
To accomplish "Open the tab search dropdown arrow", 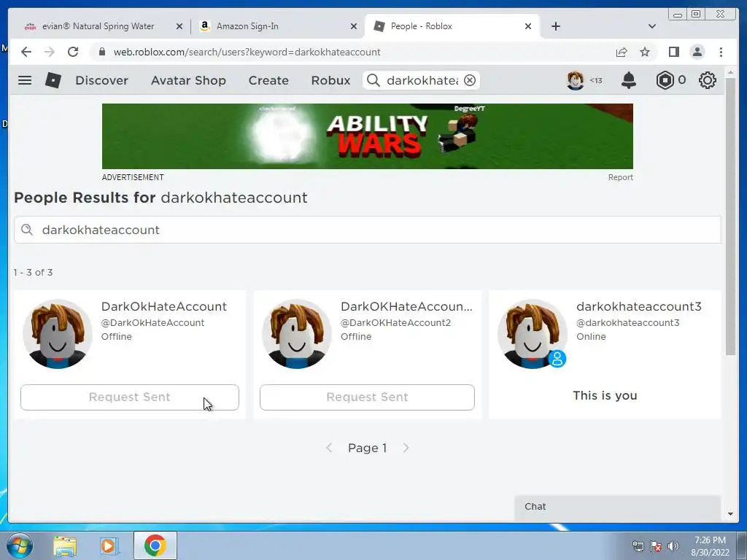I will 652,26.
